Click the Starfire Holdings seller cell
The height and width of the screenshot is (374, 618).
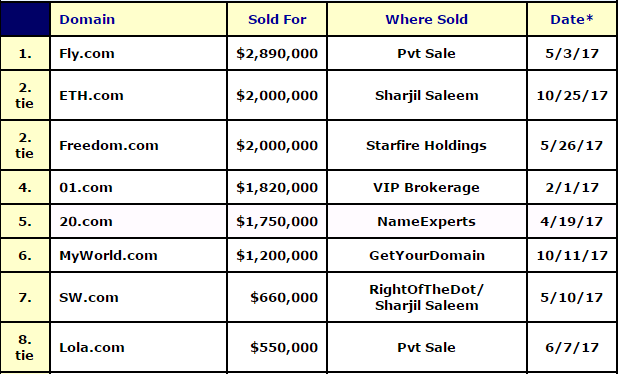coord(426,145)
